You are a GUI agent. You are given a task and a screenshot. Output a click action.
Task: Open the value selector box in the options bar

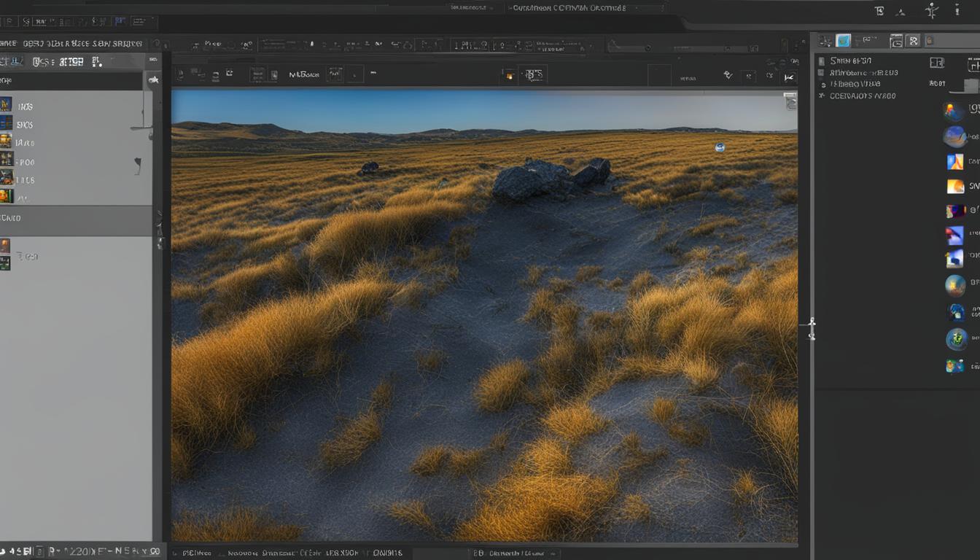355,74
